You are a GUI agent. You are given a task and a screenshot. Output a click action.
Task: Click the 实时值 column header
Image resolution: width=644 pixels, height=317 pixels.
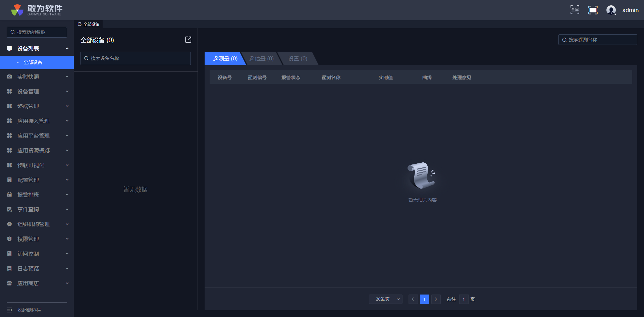(386, 77)
